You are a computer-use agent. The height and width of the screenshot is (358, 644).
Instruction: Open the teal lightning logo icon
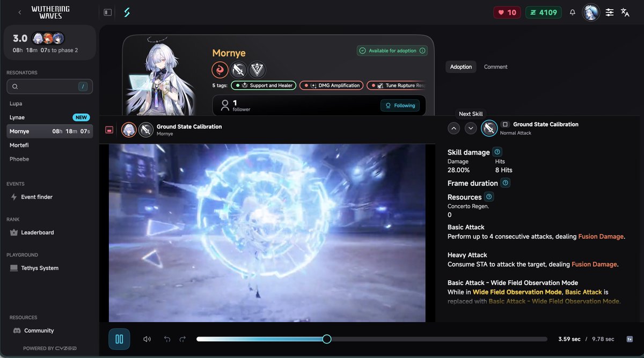tap(127, 12)
